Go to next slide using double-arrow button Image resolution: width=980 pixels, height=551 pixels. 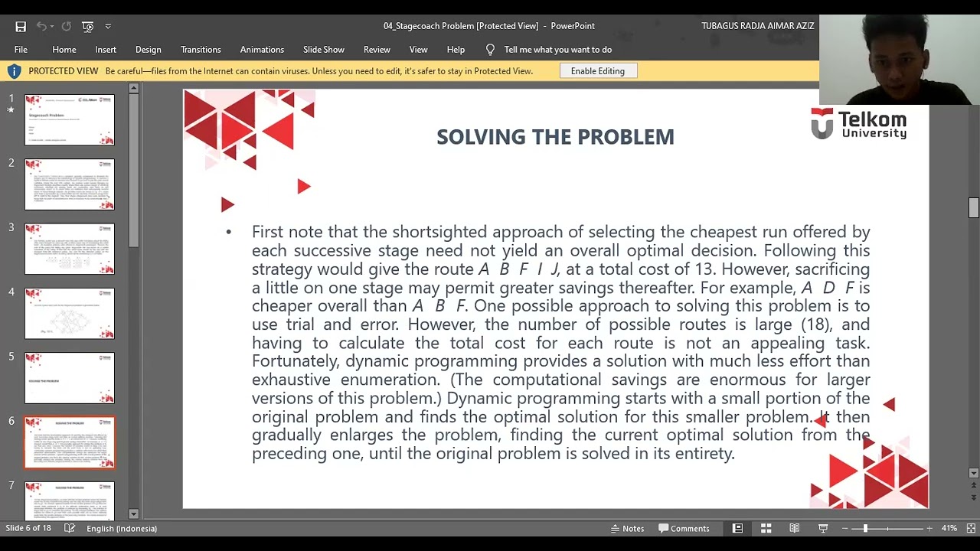point(973,497)
